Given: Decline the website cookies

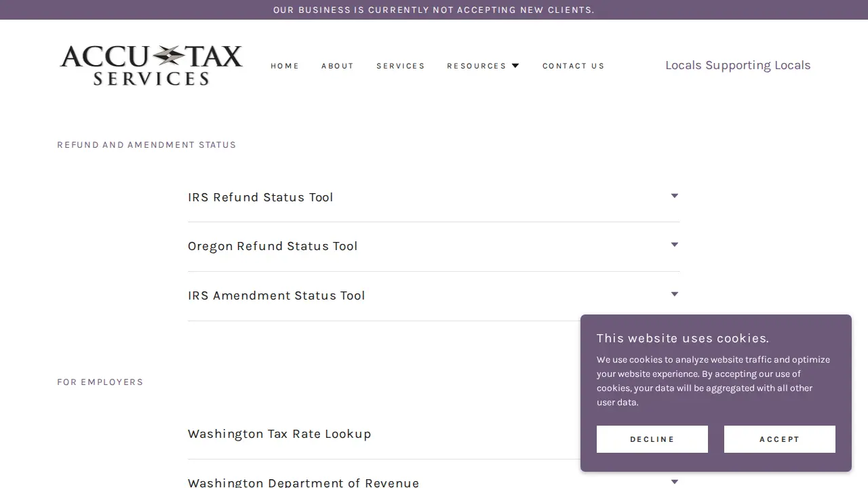Looking at the screenshot, I should (x=652, y=439).
